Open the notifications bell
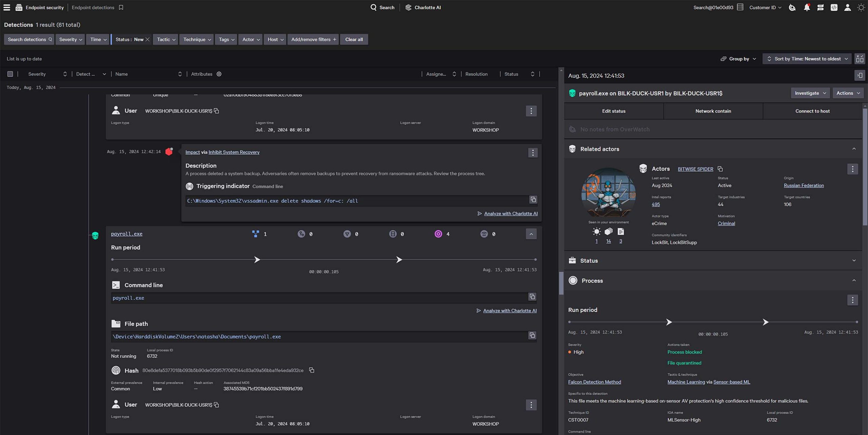Viewport: 868px width, 435px height. 807,7
